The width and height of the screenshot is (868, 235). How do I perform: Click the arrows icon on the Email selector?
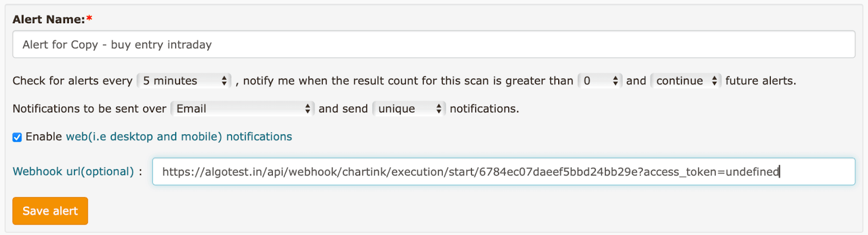click(308, 109)
